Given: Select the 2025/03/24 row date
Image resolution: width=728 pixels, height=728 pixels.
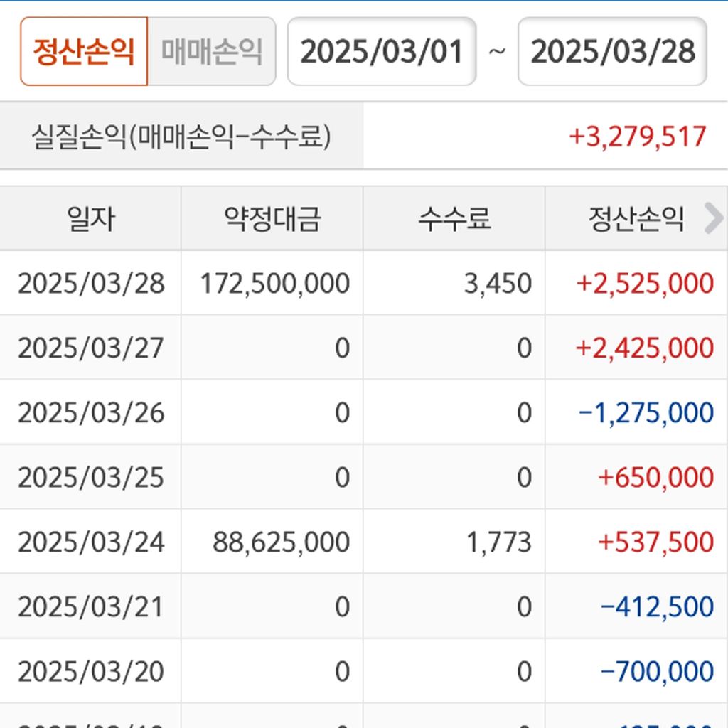Looking at the screenshot, I should click(x=91, y=542).
